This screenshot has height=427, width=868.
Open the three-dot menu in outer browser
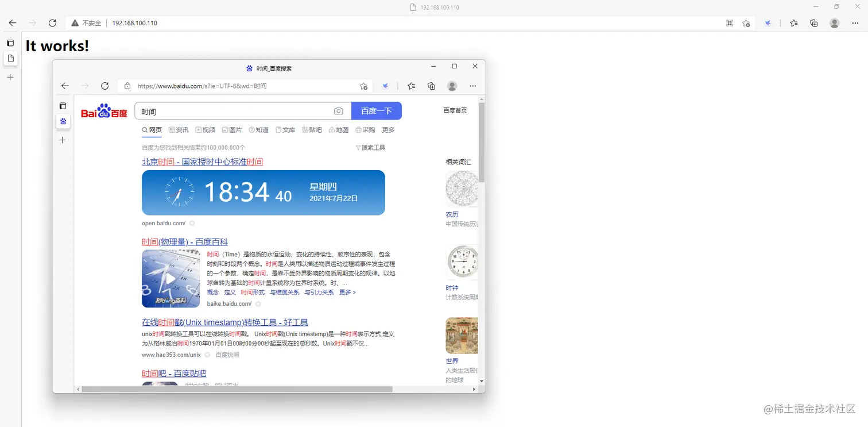click(855, 23)
